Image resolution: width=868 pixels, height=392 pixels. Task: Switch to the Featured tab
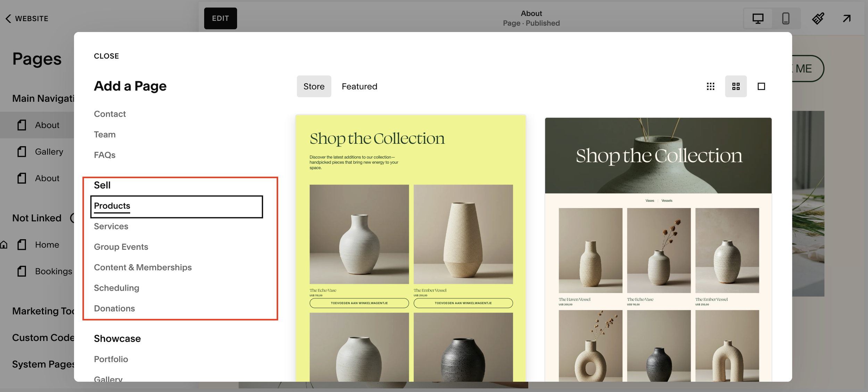(x=359, y=86)
